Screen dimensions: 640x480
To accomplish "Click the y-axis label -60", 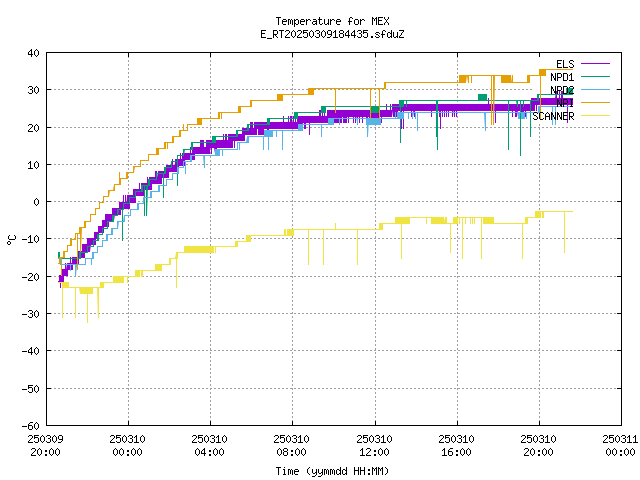I will [31, 426].
